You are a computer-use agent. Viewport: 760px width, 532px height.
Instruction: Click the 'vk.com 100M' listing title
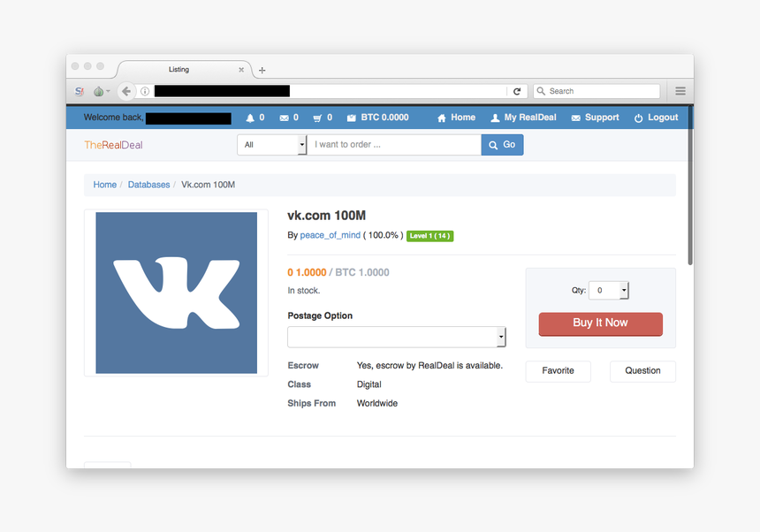326,216
